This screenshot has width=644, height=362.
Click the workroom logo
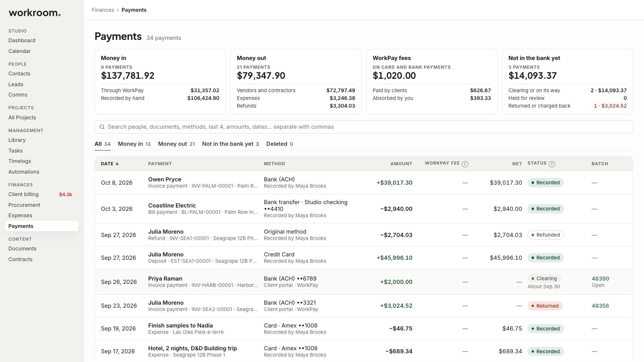pos(35,13)
